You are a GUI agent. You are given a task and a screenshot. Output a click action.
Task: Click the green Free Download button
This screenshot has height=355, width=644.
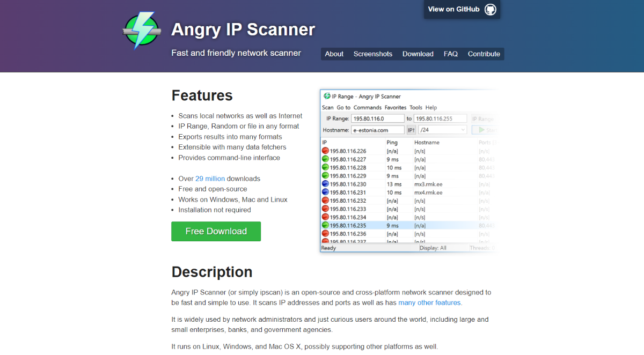click(216, 231)
